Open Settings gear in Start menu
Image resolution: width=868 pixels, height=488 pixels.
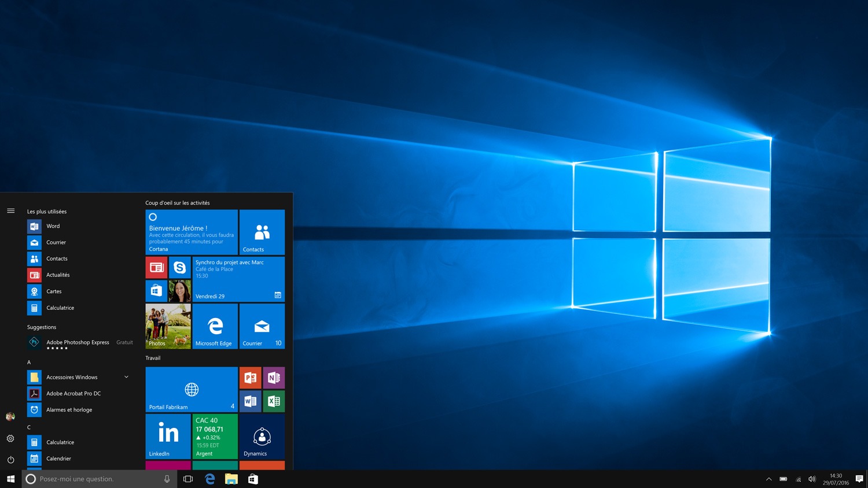pyautogui.click(x=10, y=438)
